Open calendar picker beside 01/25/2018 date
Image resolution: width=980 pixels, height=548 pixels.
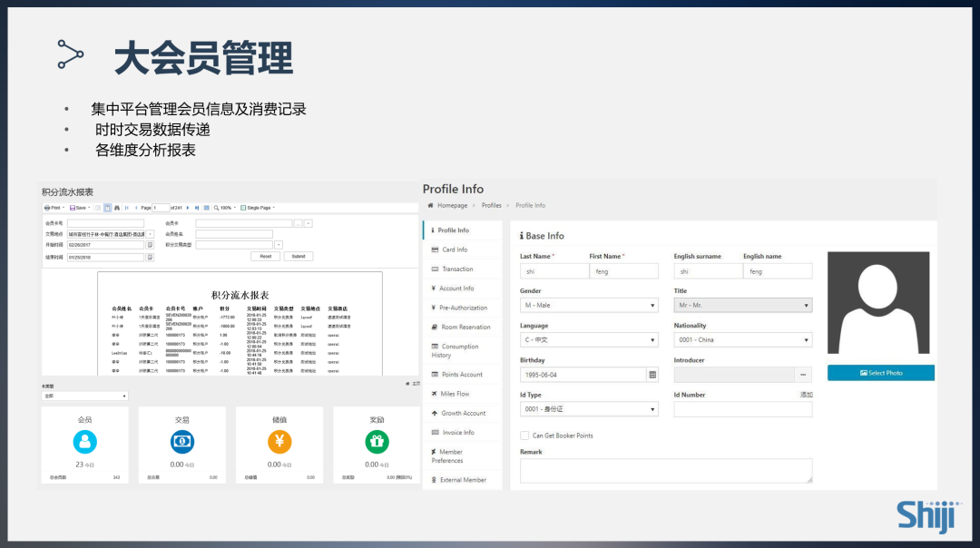150,258
